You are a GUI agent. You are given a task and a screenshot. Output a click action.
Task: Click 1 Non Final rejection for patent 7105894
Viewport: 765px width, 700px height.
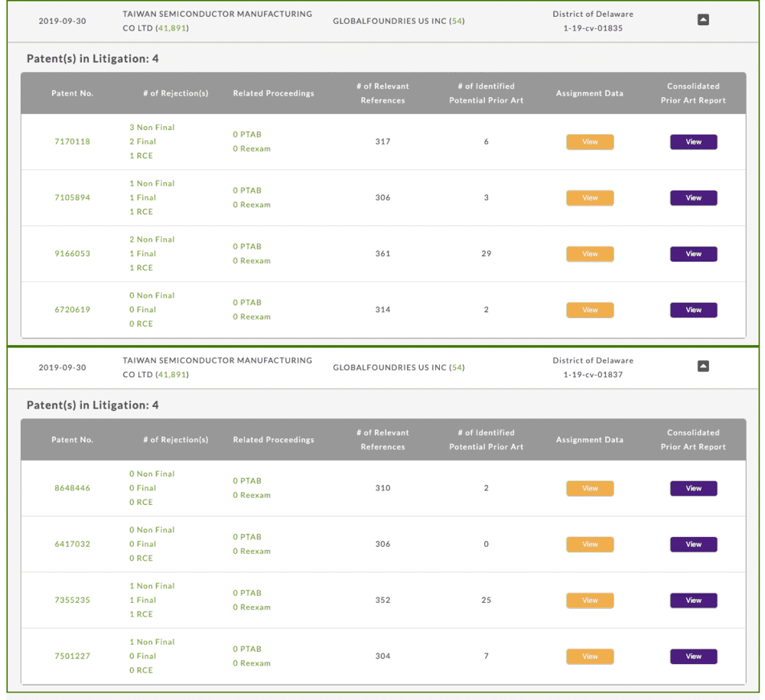(151, 184)
